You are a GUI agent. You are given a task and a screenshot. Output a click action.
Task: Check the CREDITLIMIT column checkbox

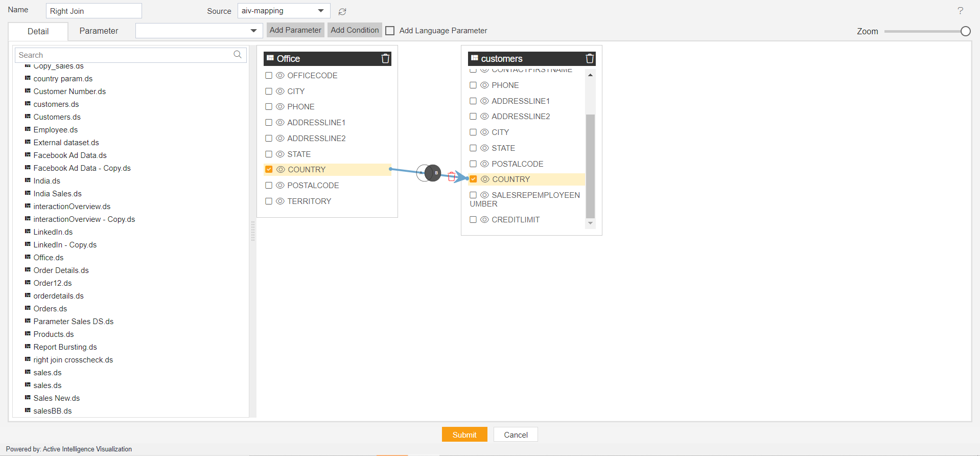(x=473, y=219)
